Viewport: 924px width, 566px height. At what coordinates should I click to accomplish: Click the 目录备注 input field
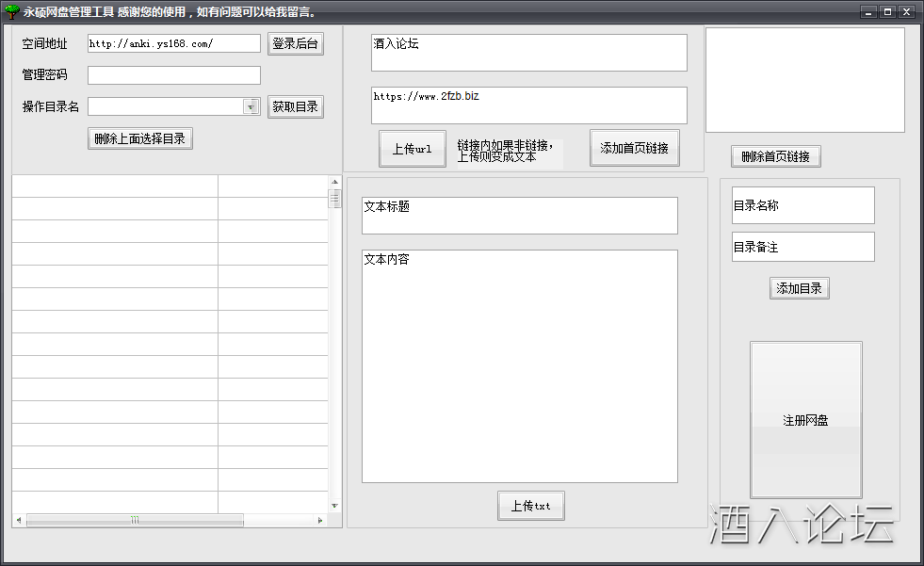(802, 247)
